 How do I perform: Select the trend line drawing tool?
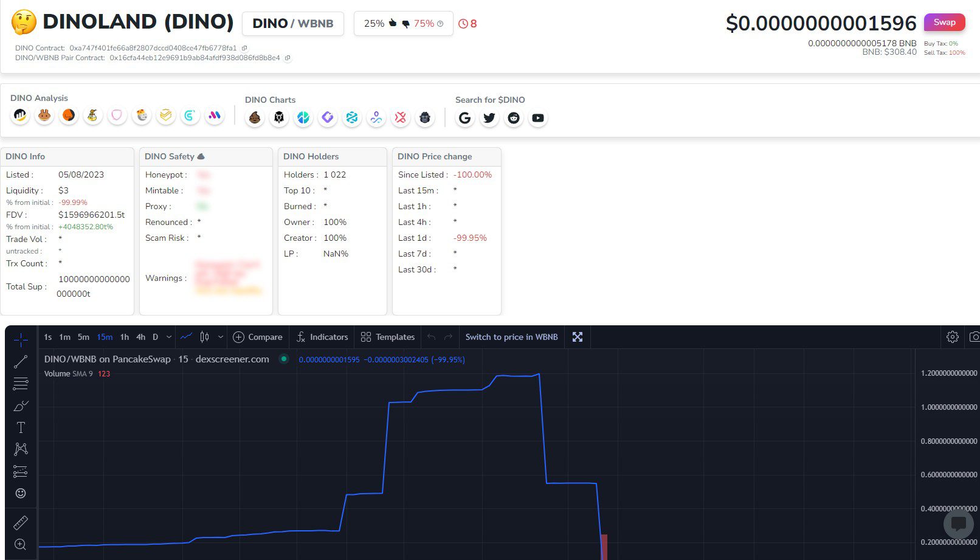[21, 362]
